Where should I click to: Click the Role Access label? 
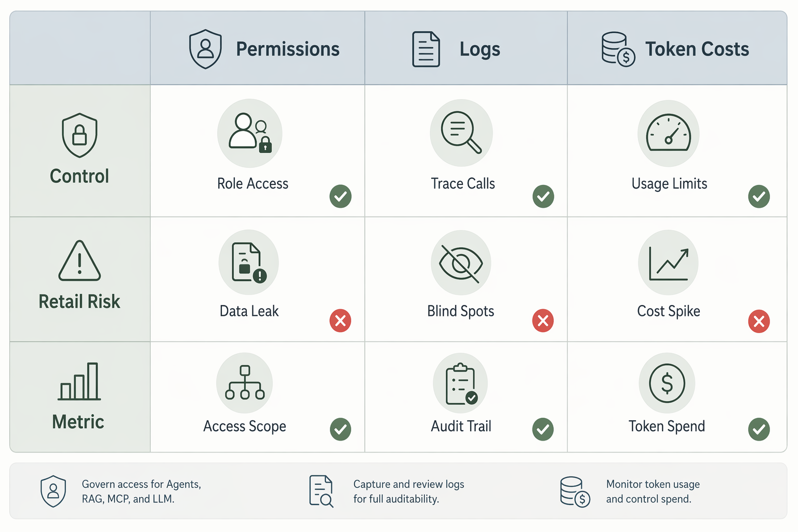tap(252, 183)
